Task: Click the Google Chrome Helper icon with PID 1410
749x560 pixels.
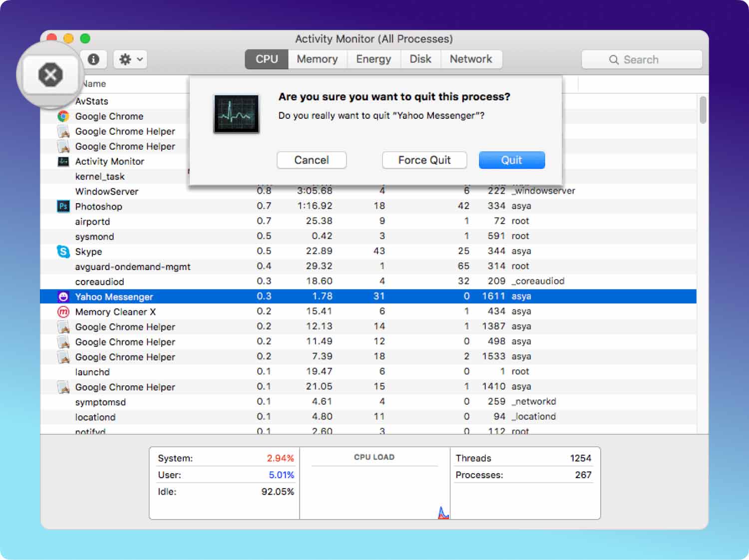Action: point(63,387)
